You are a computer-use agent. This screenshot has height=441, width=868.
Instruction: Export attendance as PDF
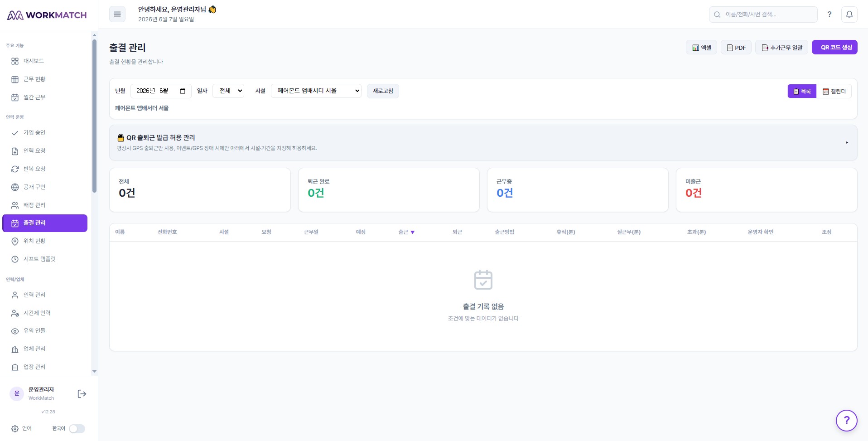pyautogui.click(x=736, y=48)
